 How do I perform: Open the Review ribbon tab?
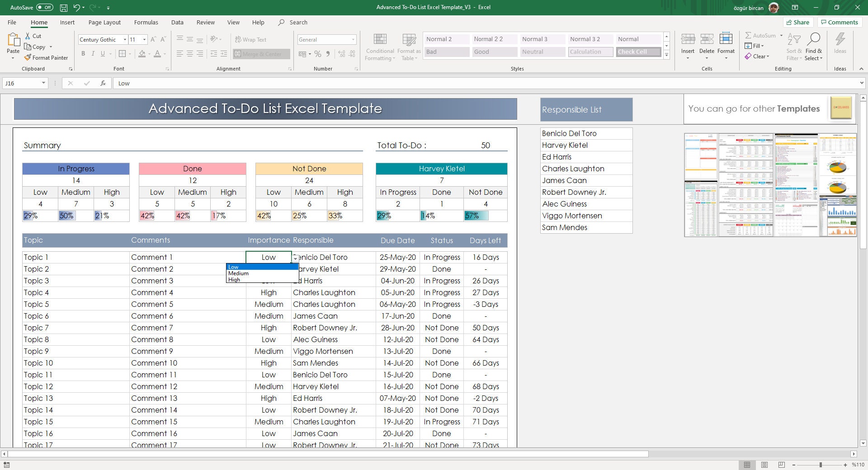point(205,22)
